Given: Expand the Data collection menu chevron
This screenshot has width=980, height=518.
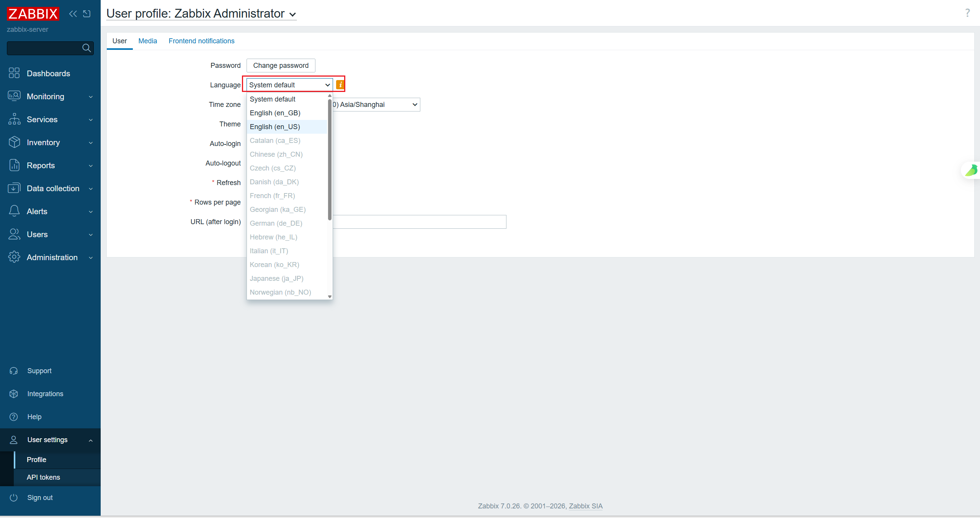Looking at the screenshot, I should point(91,189).
